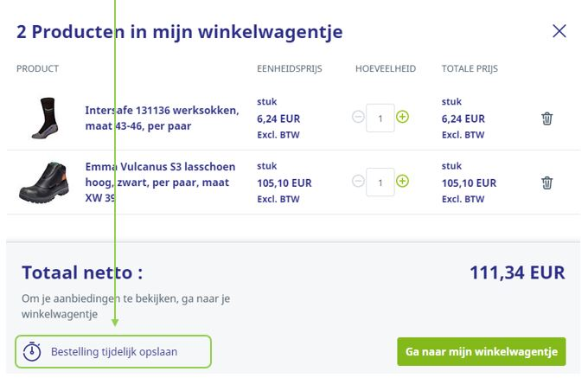Edit the quantity field for werksokken
The height and width of the screenshot is (378, 588).
[x=380, y=118]
